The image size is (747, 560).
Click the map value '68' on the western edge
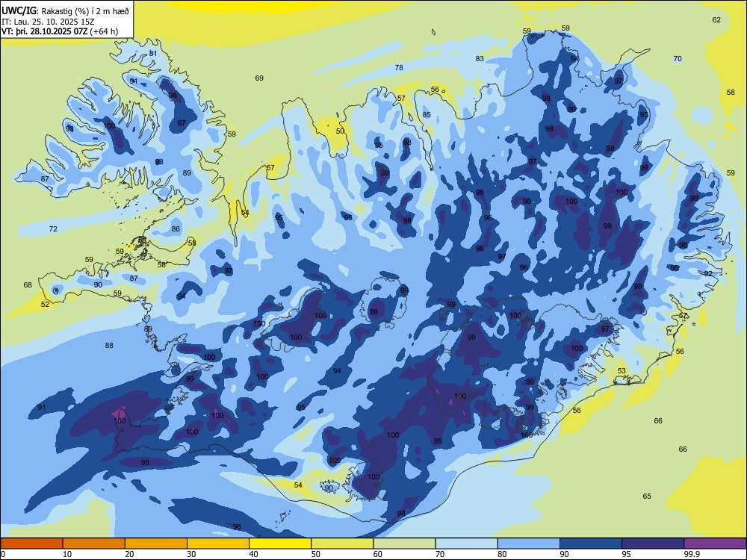28,284
